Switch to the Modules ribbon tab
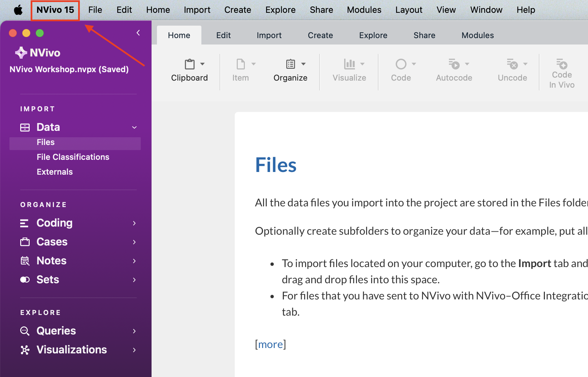Screen dimensions: 588x377 pos(478,35)
